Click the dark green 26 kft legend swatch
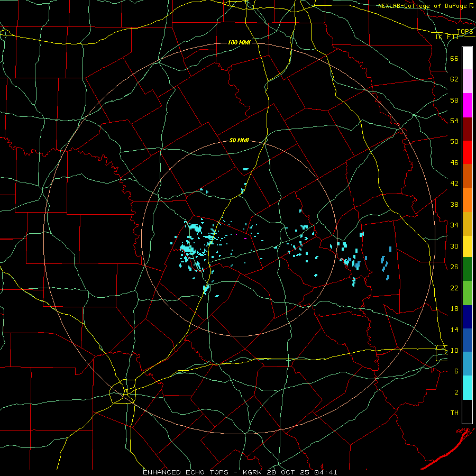The image size is (476, 476). click(467, 269)
